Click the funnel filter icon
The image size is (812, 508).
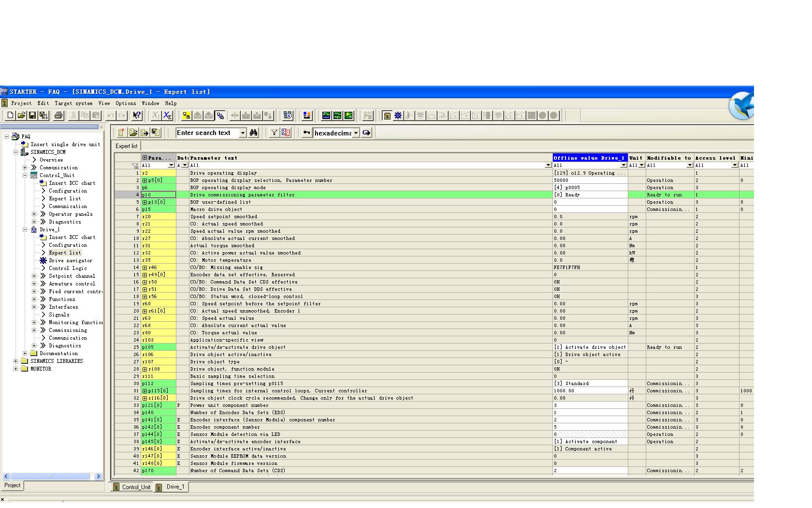[x=275, y=133]
